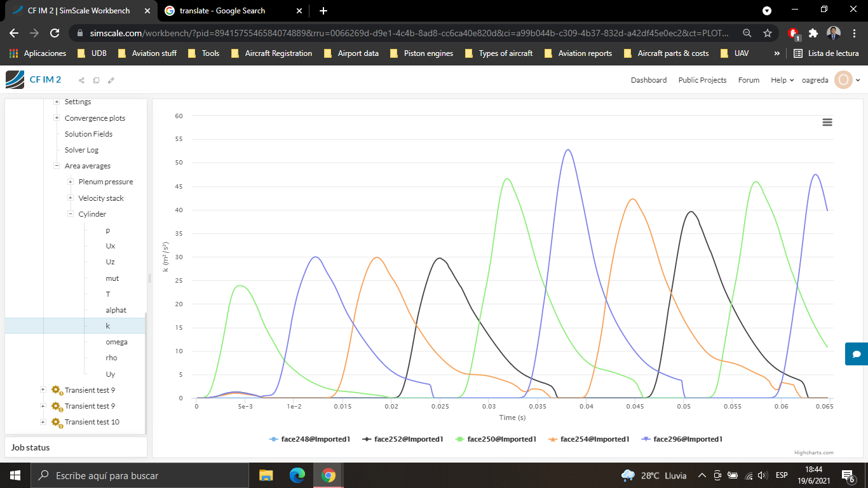Click the Chrome icon in the taskbar
Image resolution: width=868 pixels, height=488 pixels.
(x=328, y=475)
